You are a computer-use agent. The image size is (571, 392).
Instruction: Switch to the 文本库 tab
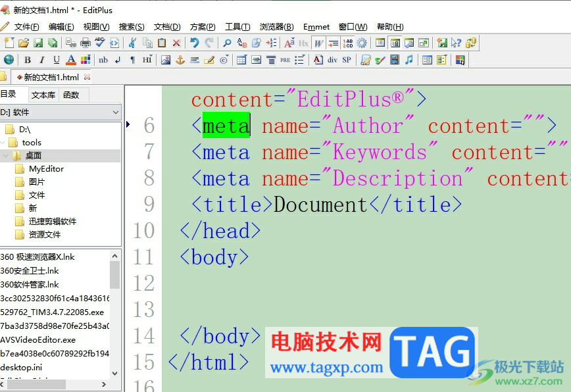coord(43,95)
